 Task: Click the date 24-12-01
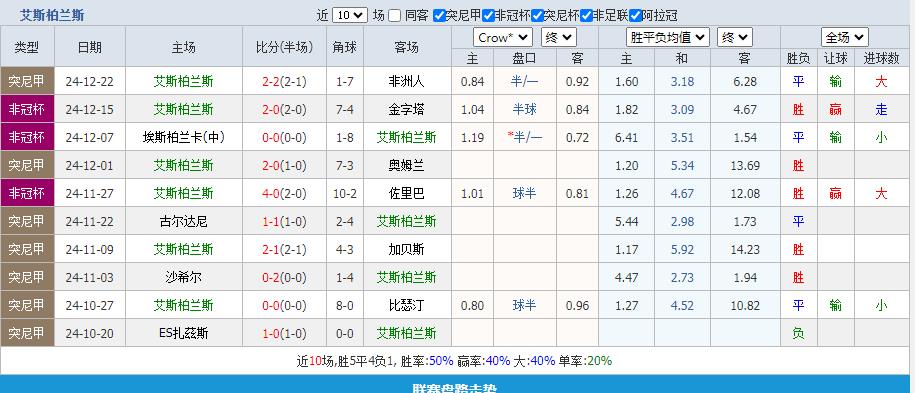click(x=90, y=165)
